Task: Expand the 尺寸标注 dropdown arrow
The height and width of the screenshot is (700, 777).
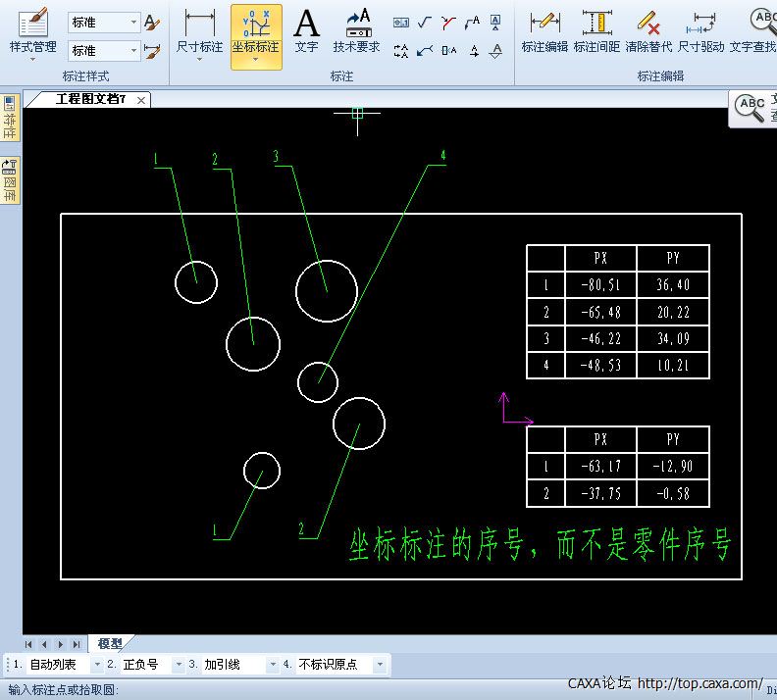Action: (x=200, y=60)
